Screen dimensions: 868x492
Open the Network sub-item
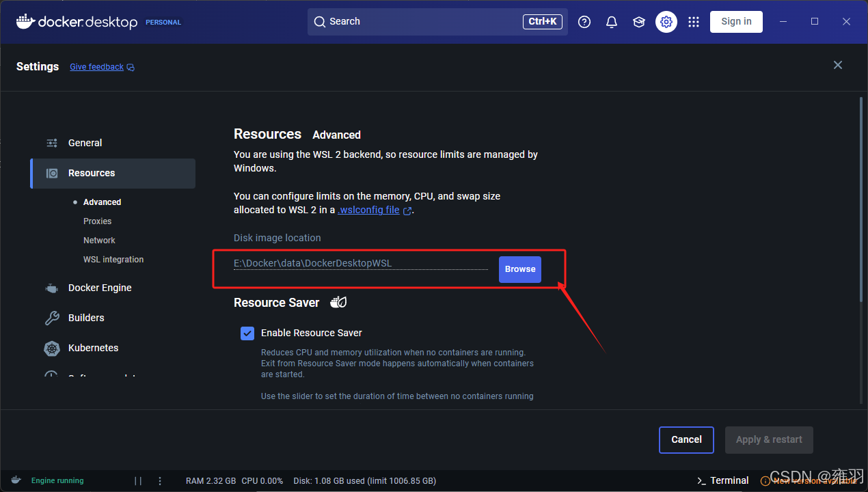coord(99,241)
